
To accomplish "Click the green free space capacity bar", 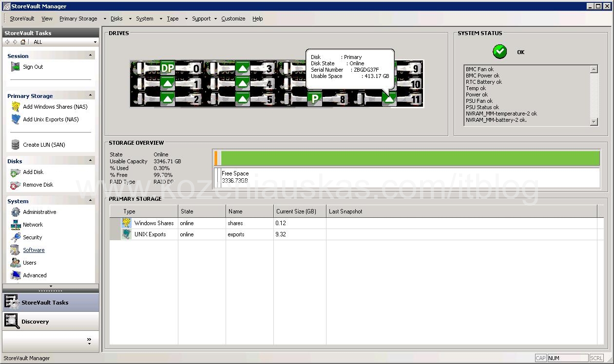I will (x=410, y=158).
